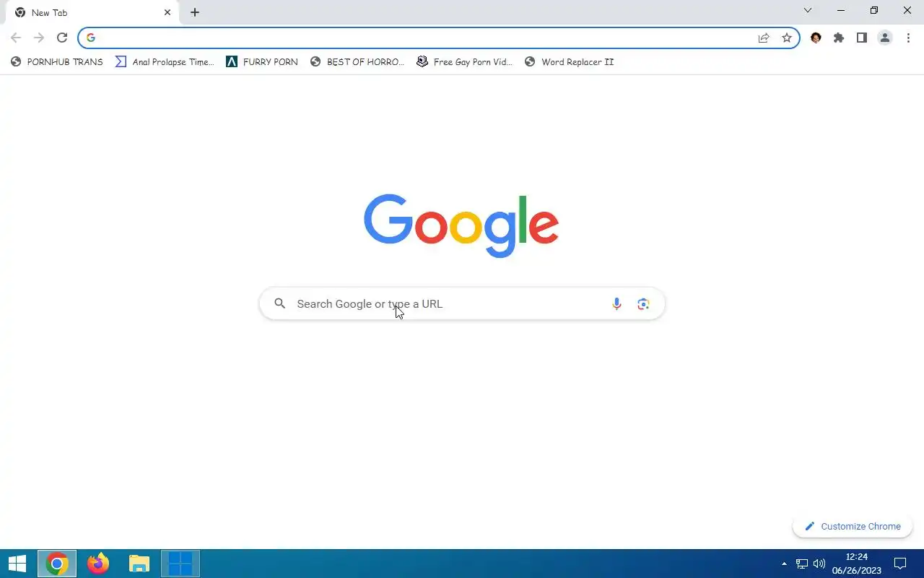
Task: Open a new tab with the plus button
Action: (195, 12)
